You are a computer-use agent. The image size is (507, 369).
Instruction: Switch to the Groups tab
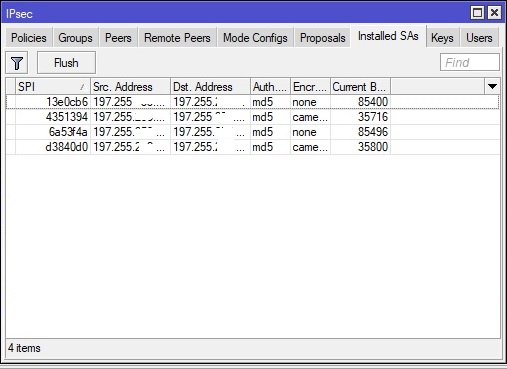click(x=75, y=38)
